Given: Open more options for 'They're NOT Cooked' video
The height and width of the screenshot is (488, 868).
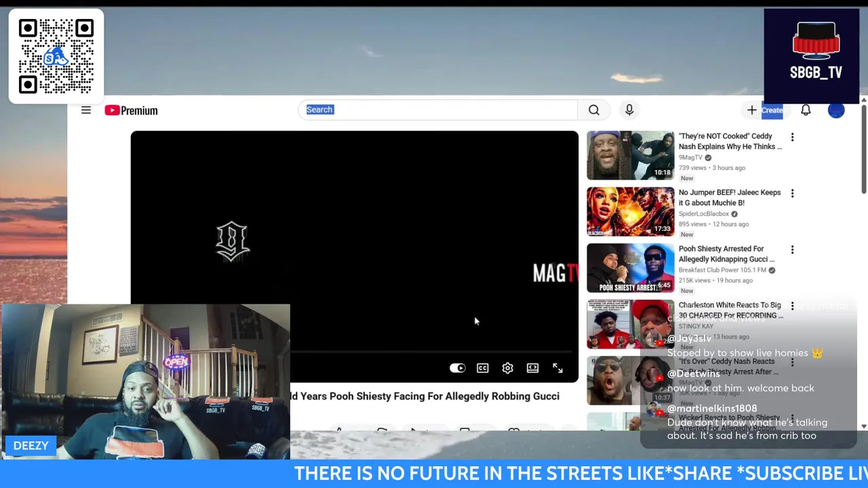Looking at the screenshot, I should tap(792, 137).
